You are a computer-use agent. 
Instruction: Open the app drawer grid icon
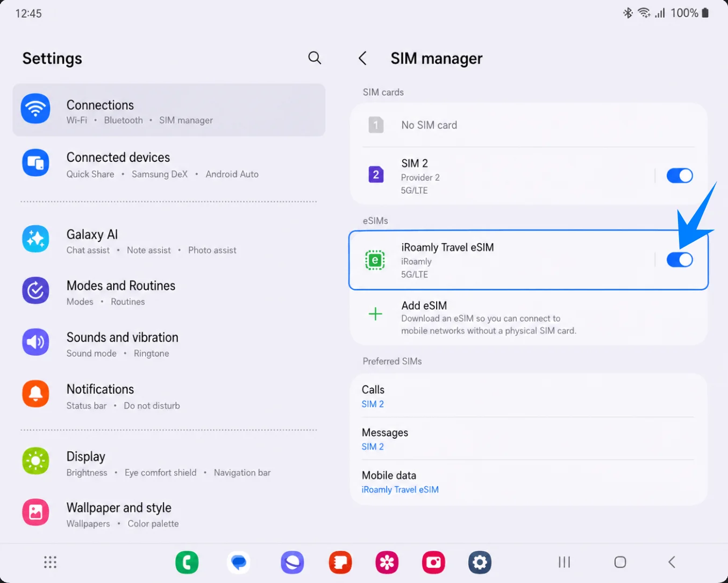[x=50, y=562]
